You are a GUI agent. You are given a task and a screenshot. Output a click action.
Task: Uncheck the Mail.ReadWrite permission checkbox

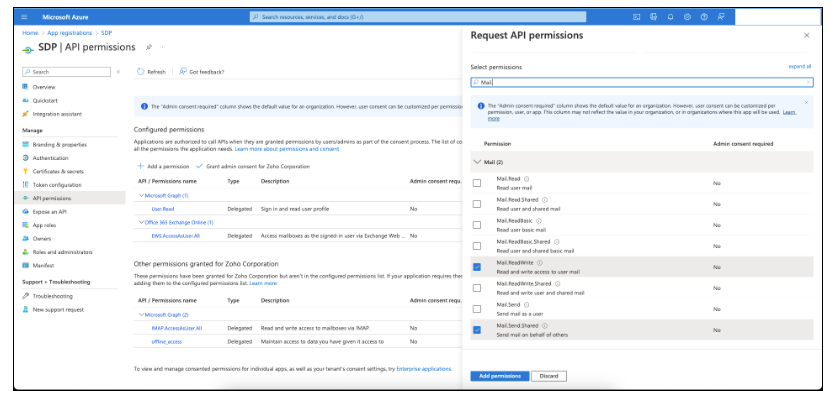[x=477, y=267]
